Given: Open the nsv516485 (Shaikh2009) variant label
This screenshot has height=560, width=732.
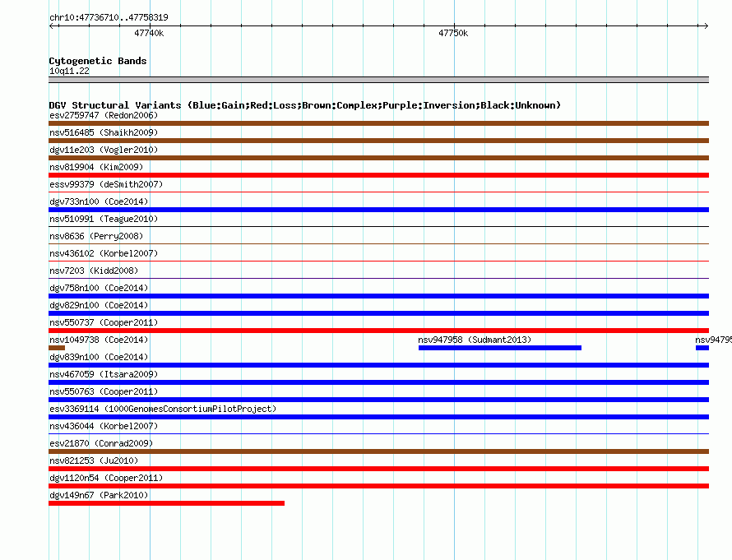Looking at the screenshot, I should [104, 132].
